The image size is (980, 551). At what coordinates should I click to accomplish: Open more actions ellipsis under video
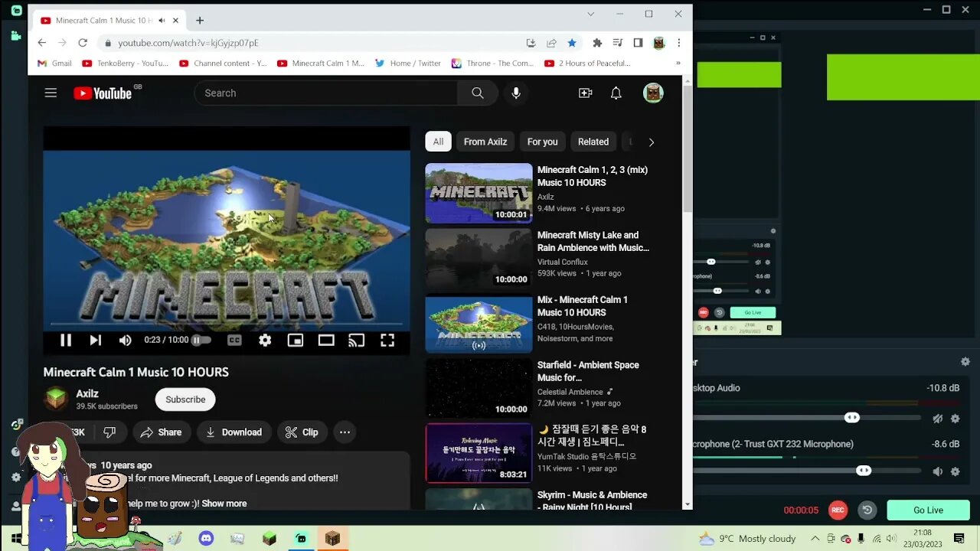tap(345, 432)
